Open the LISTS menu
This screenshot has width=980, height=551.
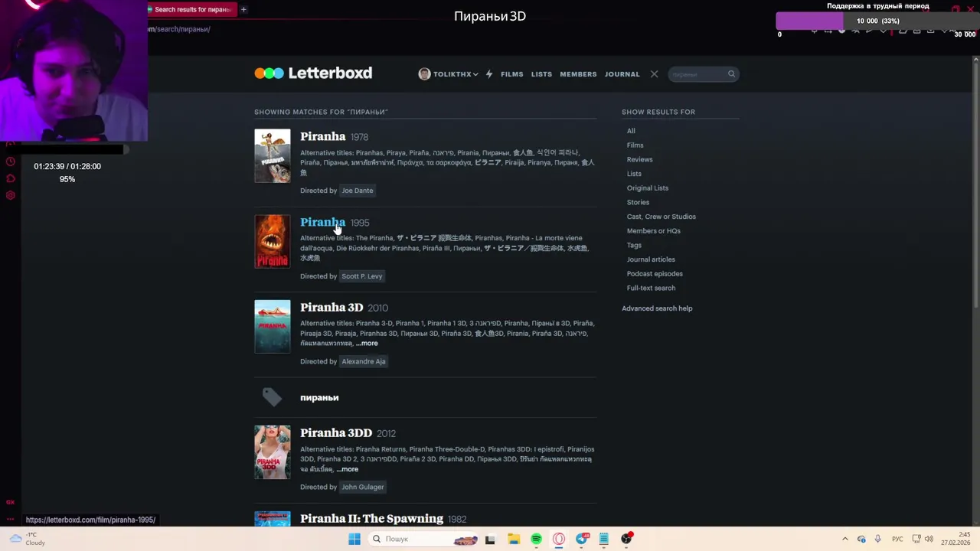pyautogui.click(x=541, y=74)
